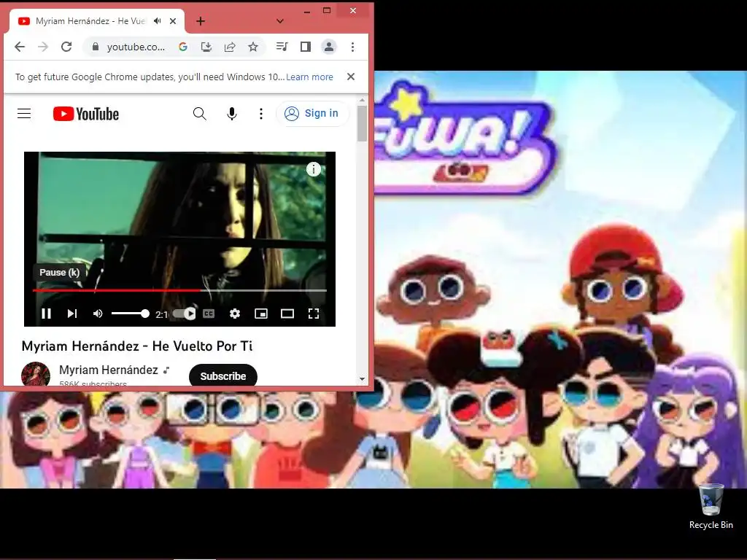Open a new Chrome tab

point(201,21)
